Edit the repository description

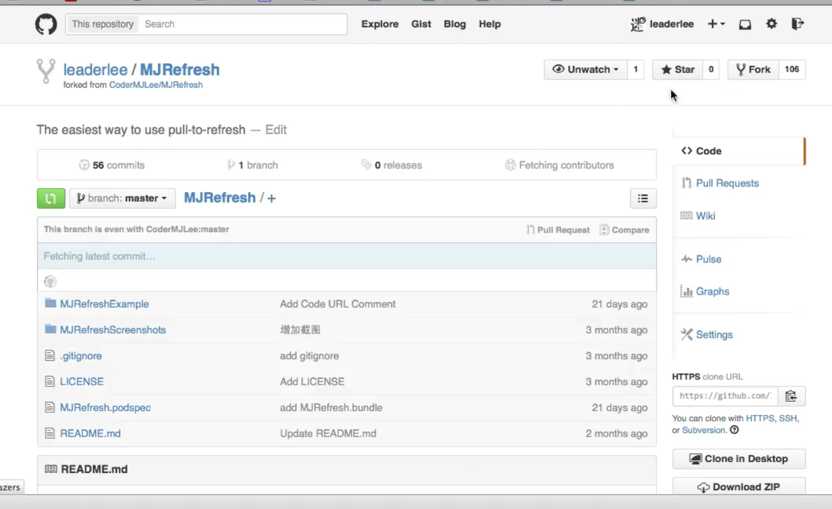[x=276, y=130]
